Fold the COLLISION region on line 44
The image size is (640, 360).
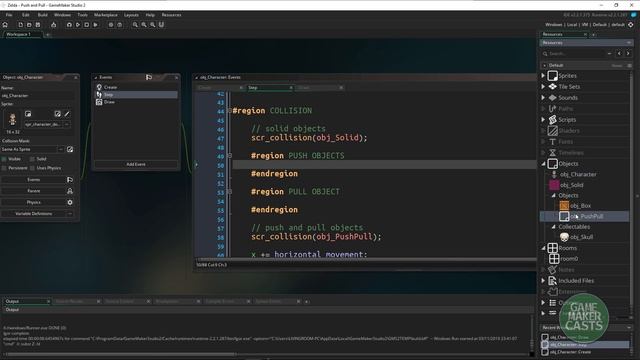tap(229, 111)
